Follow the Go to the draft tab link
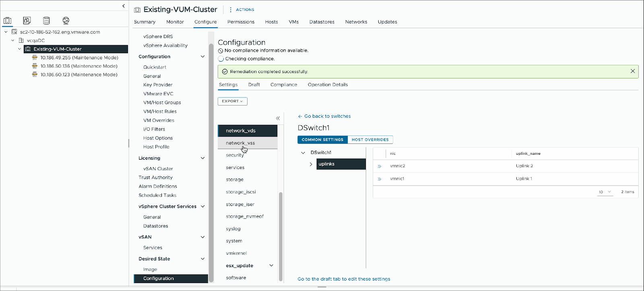Screen dimensions: 644x291 coord(344,279)
